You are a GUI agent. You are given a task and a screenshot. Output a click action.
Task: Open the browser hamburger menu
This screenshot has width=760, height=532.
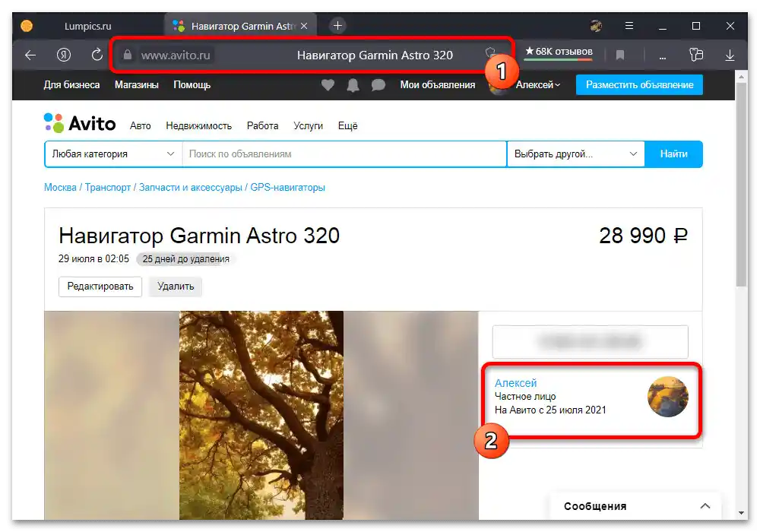tap(629, 26)
